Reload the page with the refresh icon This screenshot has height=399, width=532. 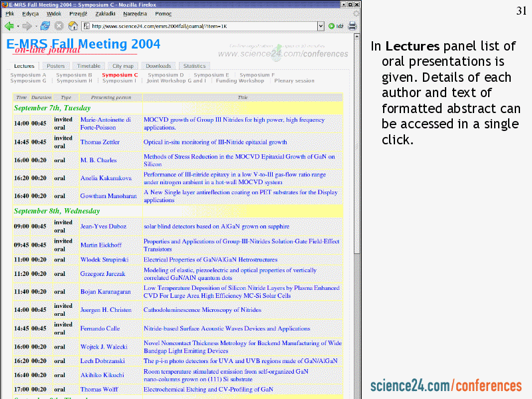[45, 26]
